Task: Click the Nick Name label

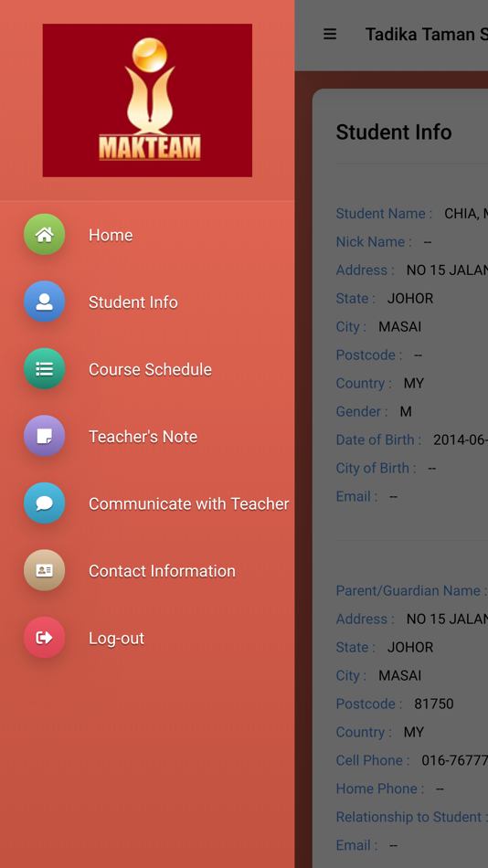Action: click(x=374, y=241)
